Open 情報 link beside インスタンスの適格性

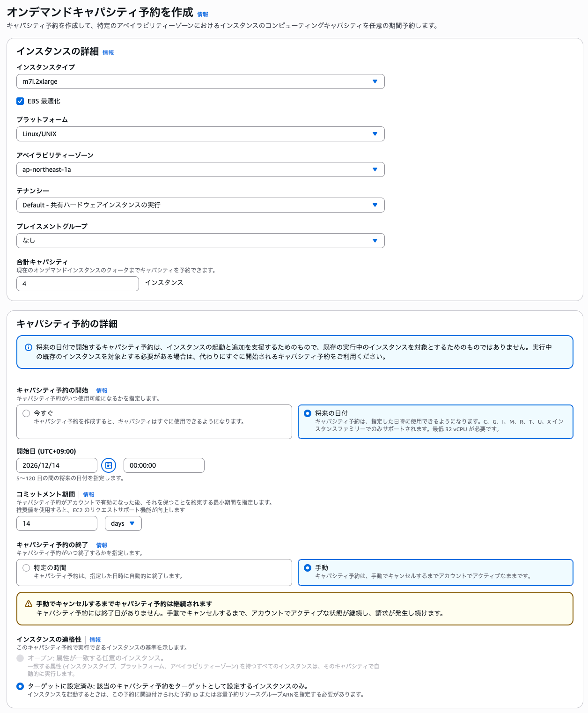pyautogui.click(x=95, y=640)
